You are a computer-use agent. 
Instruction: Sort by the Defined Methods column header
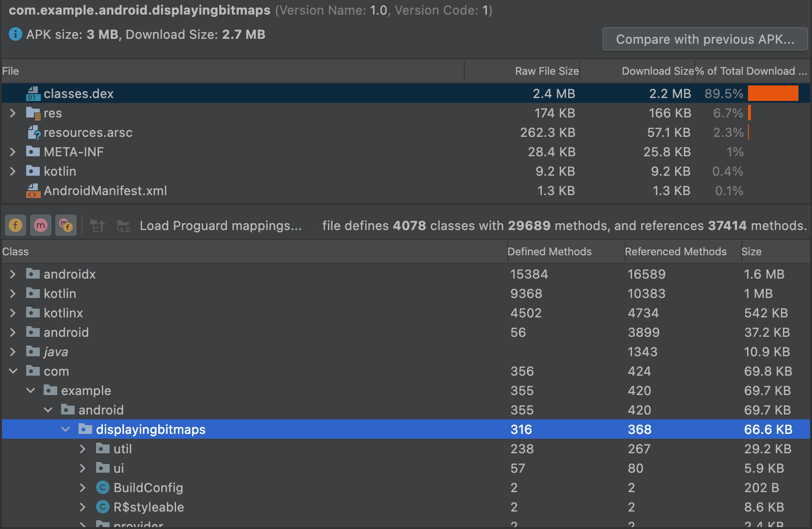(x=549, y=251)
